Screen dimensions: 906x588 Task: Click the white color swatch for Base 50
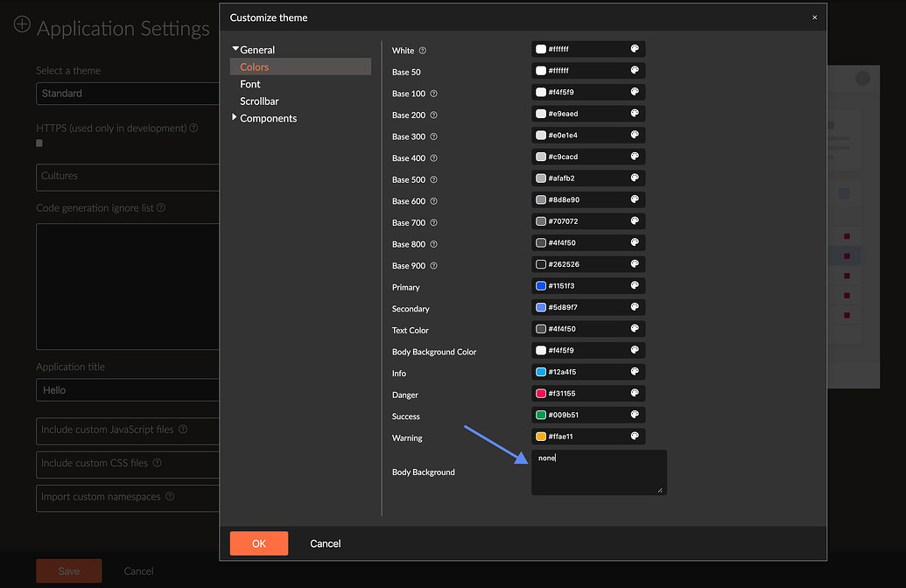541,70
